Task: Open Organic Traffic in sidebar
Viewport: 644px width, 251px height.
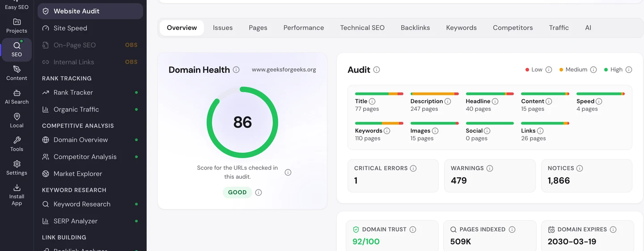Action: click(x=90, y=109)
